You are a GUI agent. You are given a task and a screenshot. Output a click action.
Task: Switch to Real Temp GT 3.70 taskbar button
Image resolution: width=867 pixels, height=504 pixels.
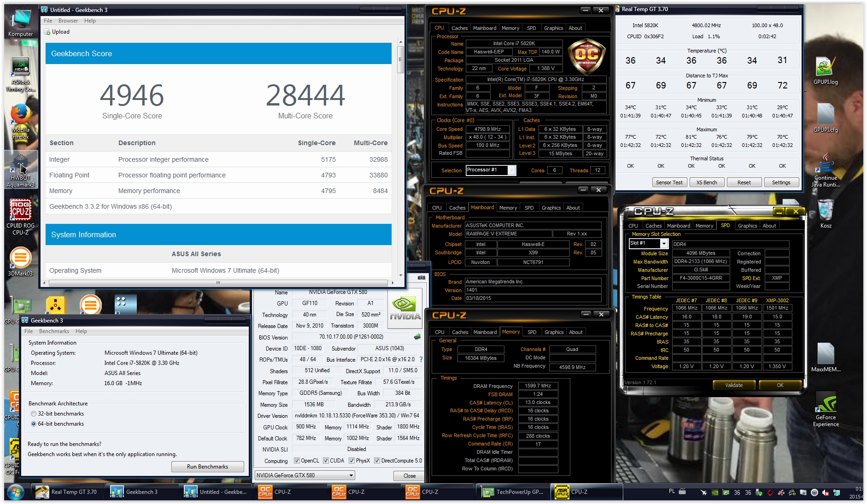[x=67, y=492]
